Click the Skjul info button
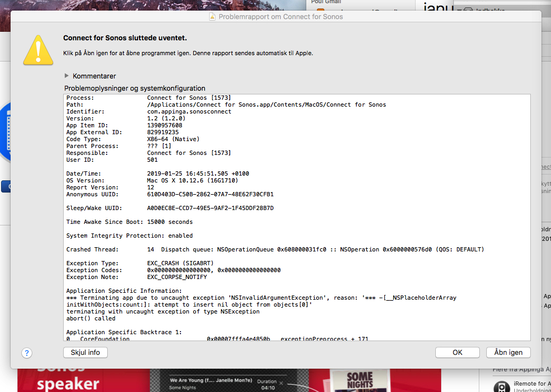The width and height of the screenshot is (551, 392). pos(85,352)
